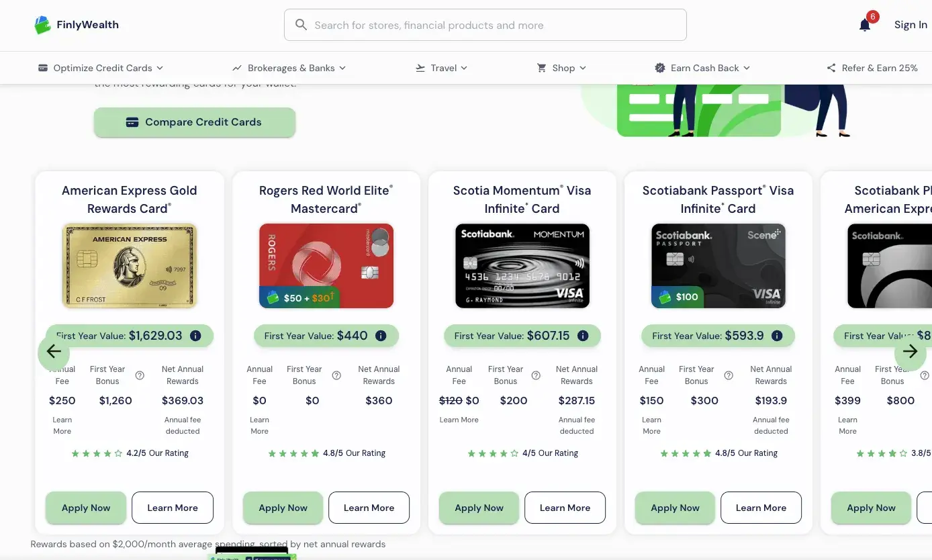Expand Earn Cash Back dropdown chevron
Viewport: 932px width, 560px height.
pos(747,68)
